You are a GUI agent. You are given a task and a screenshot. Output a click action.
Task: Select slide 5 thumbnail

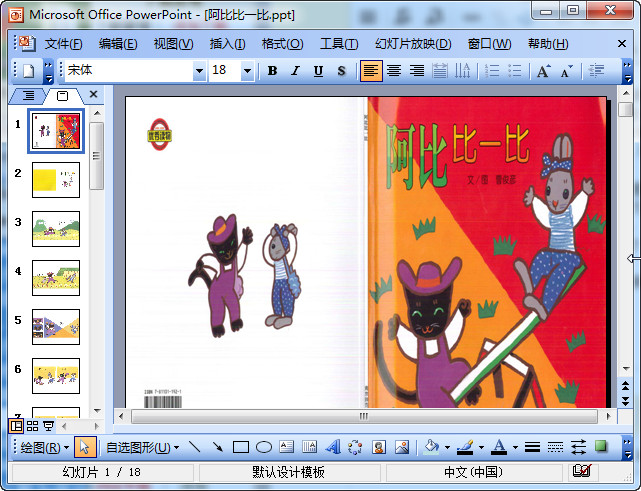tap(56, 327)
